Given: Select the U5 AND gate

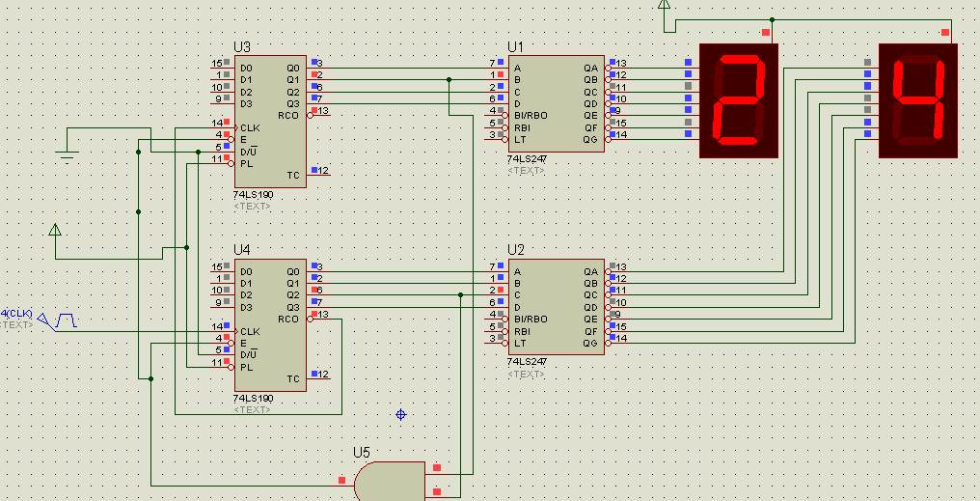Looking at the screenshot, I should tap(391, 482).
